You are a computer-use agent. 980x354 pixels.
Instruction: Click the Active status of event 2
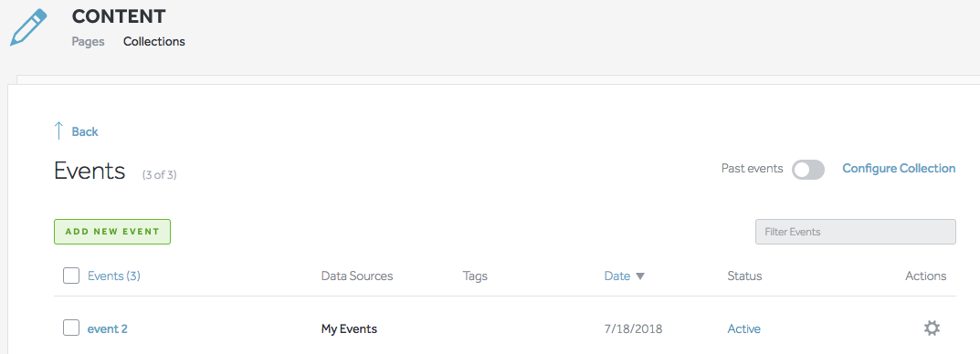click(x=743, y=329)
